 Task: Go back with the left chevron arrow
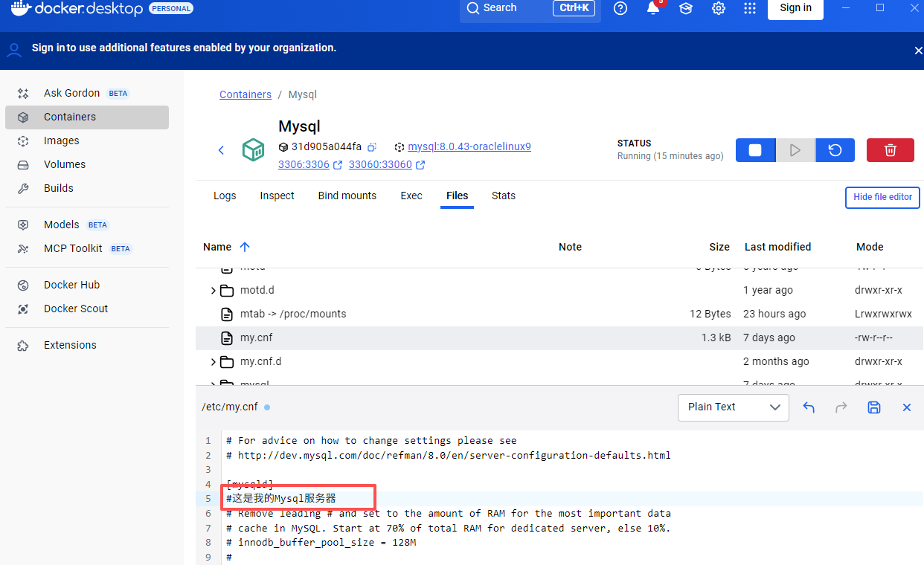(221, 150)
